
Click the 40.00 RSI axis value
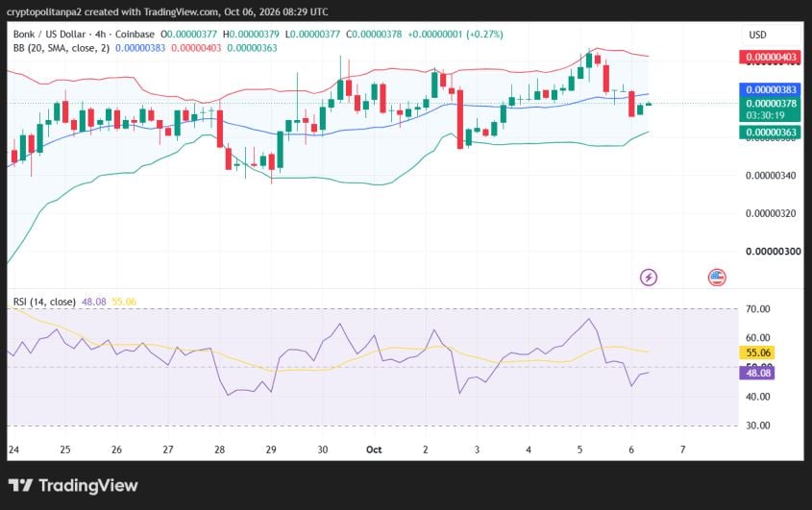[757, 397]
